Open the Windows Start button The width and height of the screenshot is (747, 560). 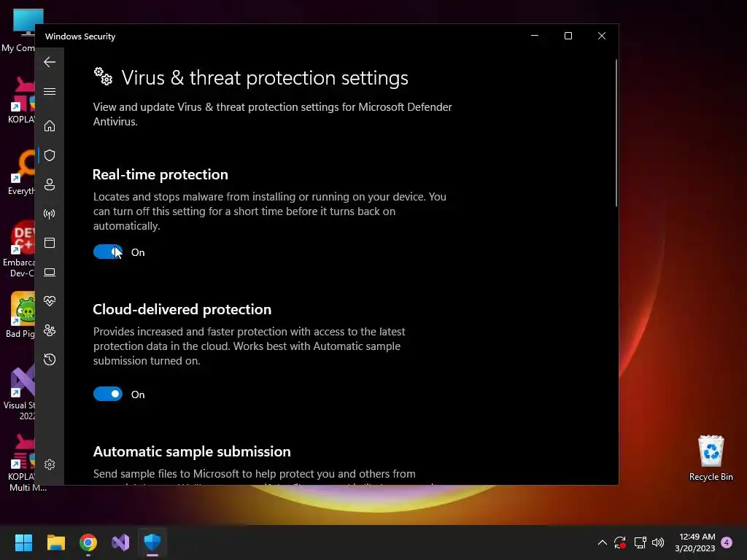click(x=23, y=542)
